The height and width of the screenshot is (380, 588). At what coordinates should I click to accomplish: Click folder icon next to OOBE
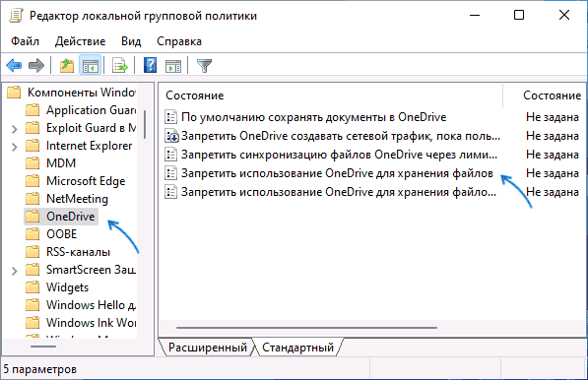(33, 234)
